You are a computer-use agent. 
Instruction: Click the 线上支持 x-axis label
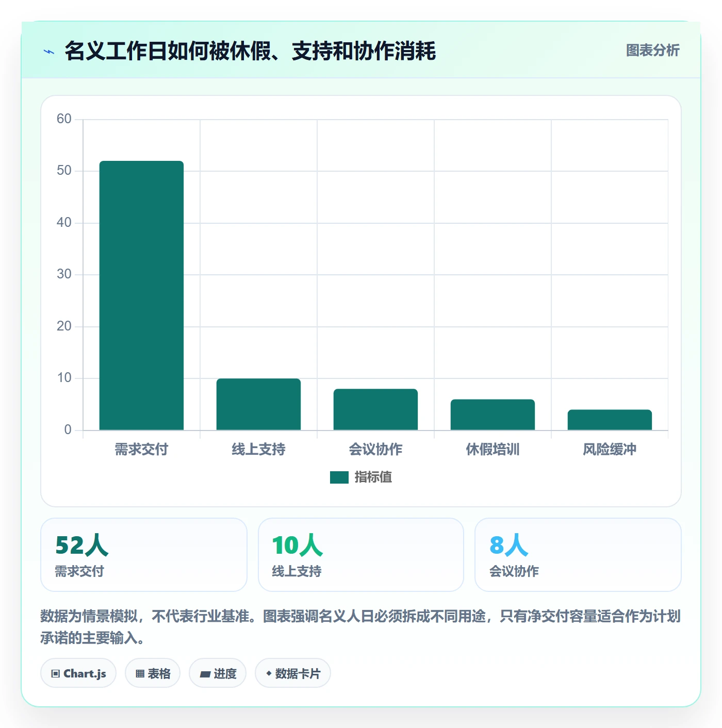(x=258, y=449)
